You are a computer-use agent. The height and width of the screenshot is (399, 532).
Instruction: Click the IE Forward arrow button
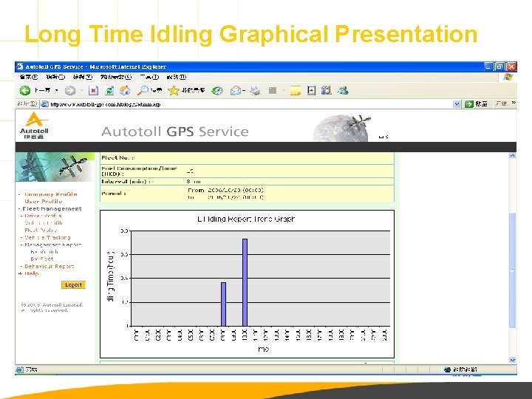70,90
